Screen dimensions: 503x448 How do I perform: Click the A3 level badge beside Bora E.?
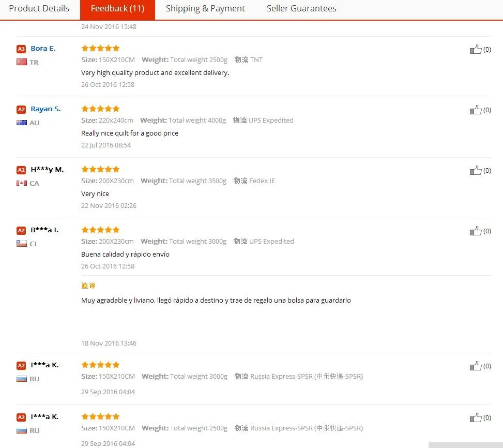(x=21, y=49)
